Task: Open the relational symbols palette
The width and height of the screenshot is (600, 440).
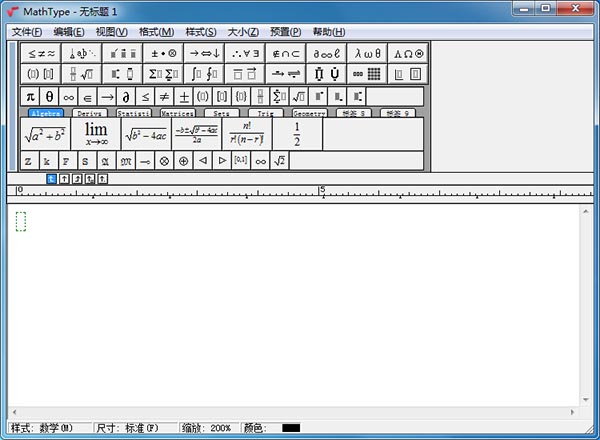Action: (x=41, y=53)
